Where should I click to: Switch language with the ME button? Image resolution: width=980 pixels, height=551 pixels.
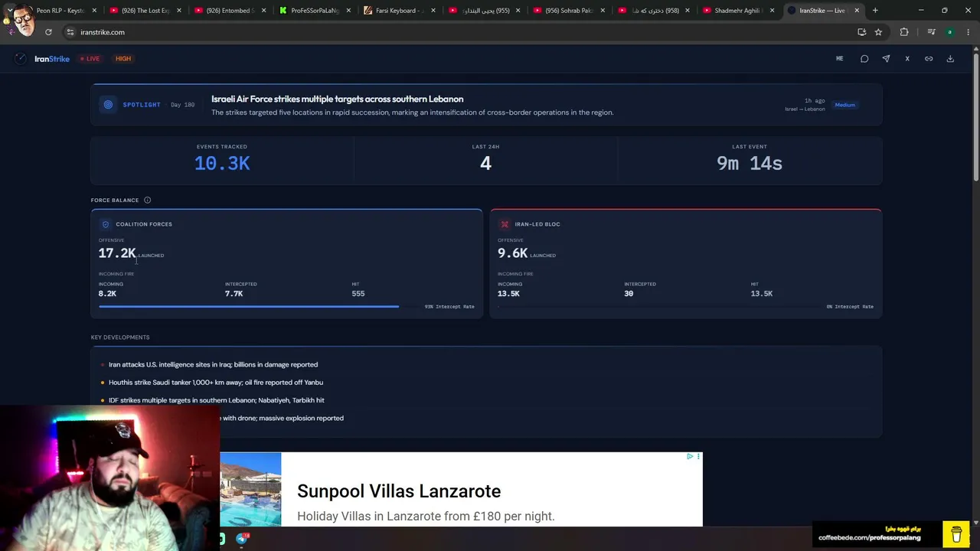coord(840,59)
